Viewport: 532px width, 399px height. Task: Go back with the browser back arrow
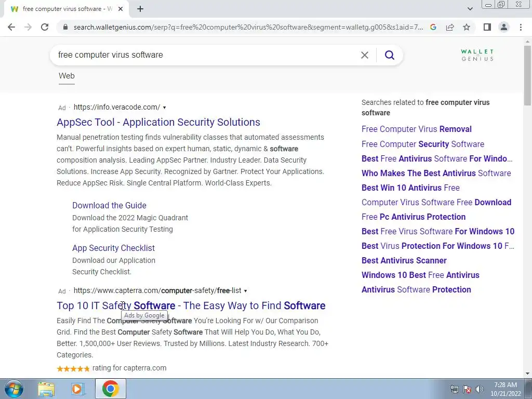pos(11,27)
